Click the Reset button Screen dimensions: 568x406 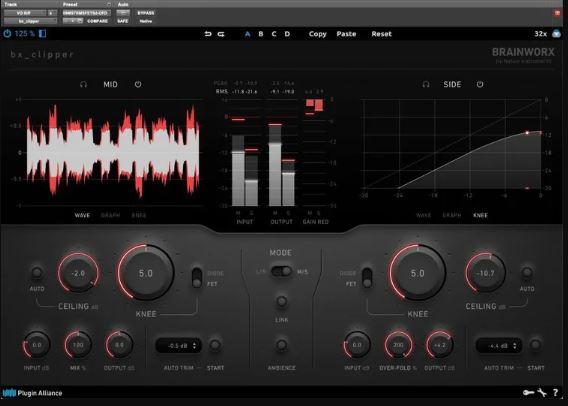click(x=381, y=34)
